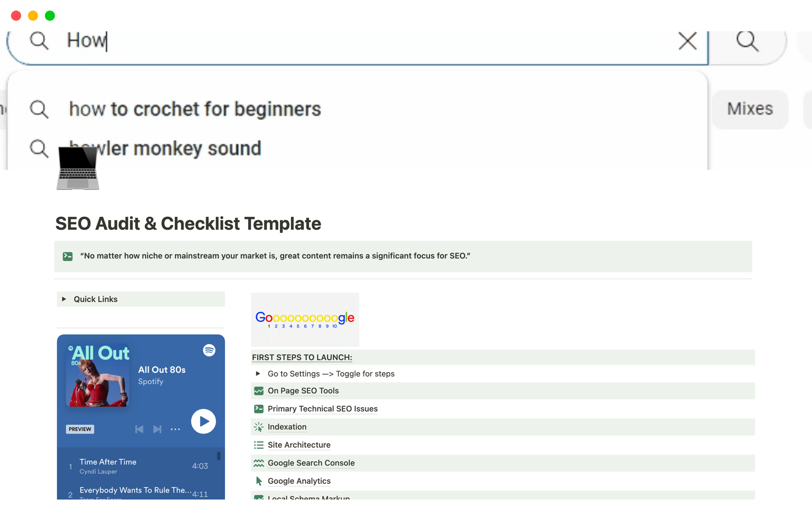Go to the previous track
812x508 pixels.
coord(139,429)
